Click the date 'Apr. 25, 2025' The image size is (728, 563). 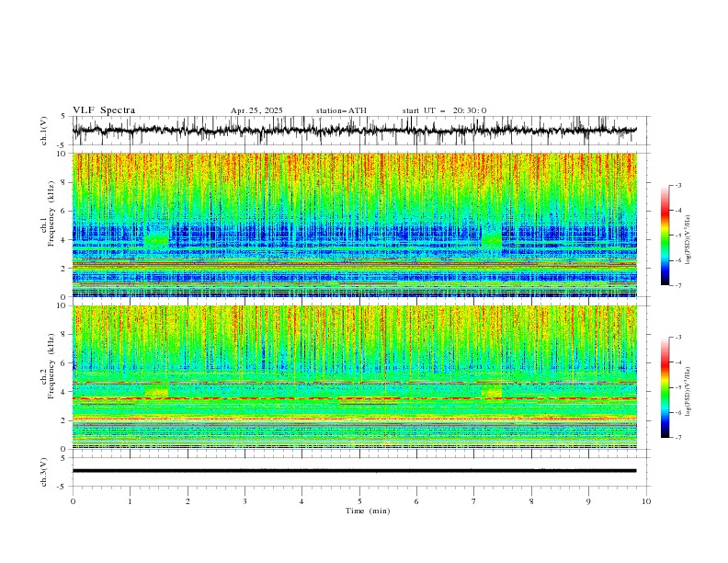tap(256, 110)
